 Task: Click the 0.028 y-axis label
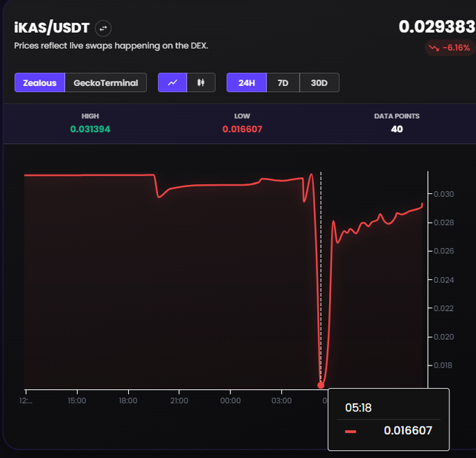click(x=444, y=223)
